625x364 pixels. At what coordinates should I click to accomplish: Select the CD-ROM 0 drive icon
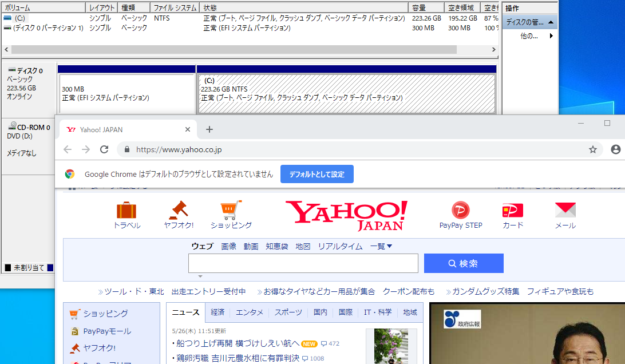click(x=13, y=126)
